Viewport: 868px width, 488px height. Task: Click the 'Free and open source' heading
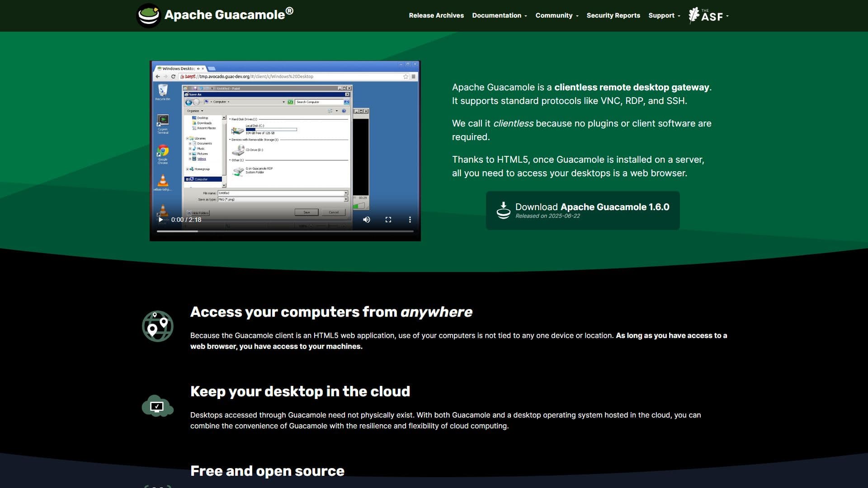267,471
